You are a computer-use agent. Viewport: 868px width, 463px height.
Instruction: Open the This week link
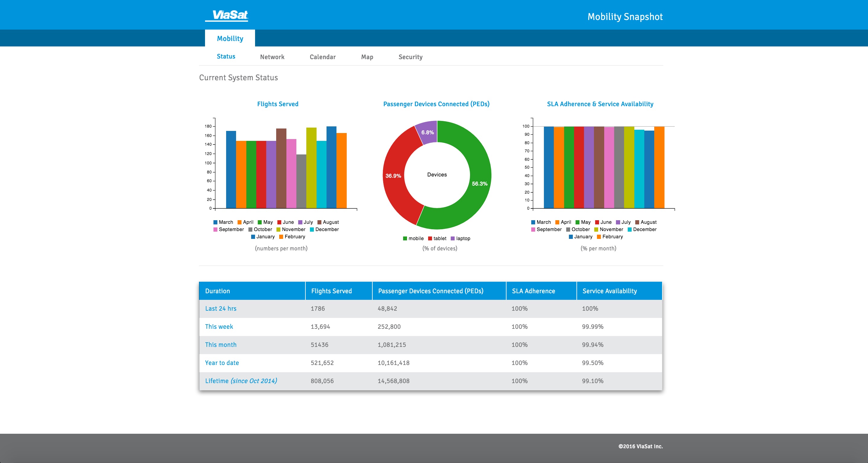pos(219,327)
